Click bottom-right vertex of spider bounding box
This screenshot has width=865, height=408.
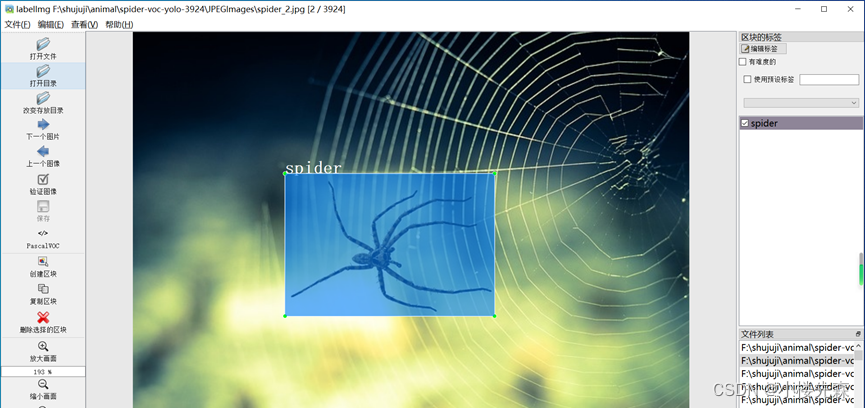point(494,316)
